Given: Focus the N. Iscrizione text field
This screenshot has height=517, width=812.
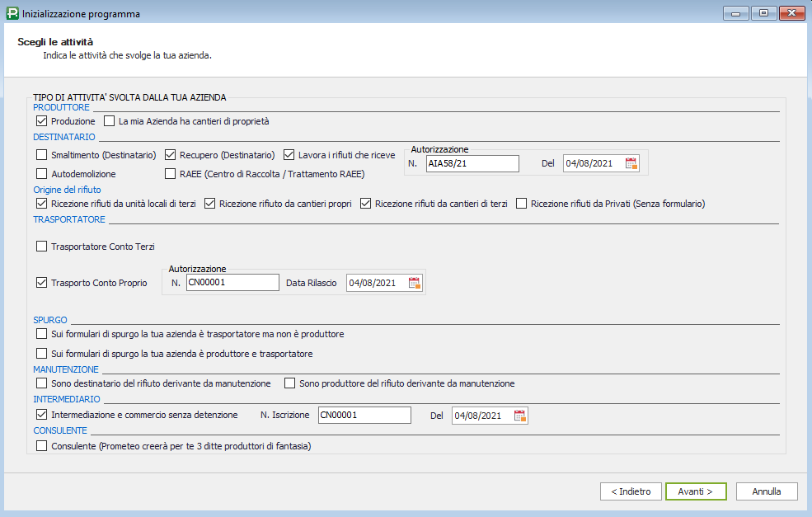Looking at the screenshot, I should point(364,415).
